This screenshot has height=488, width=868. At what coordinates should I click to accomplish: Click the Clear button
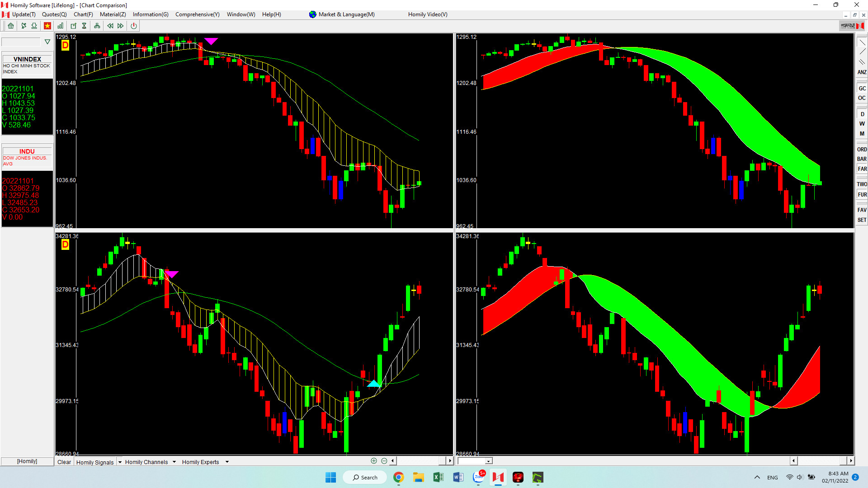coord(64,462)
